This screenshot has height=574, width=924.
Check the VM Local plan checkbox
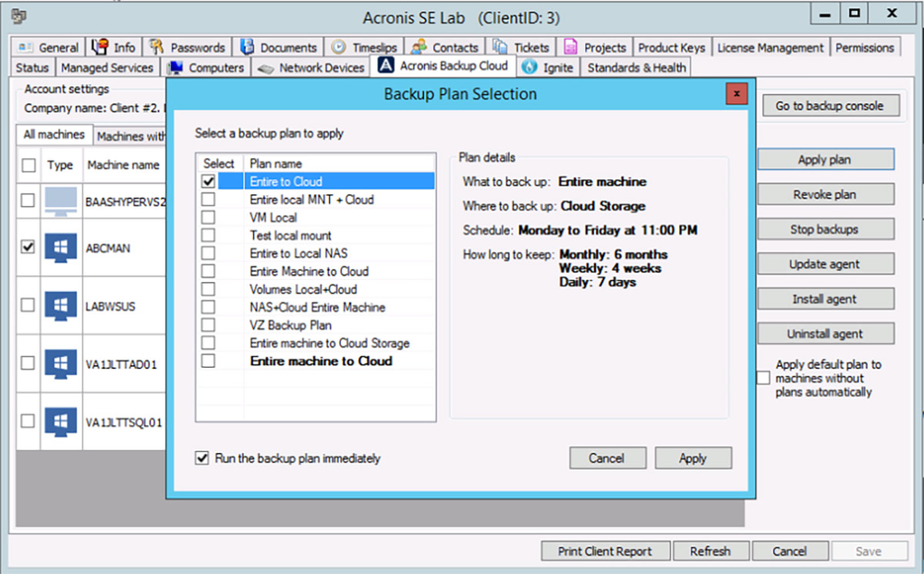click(208, 217)
